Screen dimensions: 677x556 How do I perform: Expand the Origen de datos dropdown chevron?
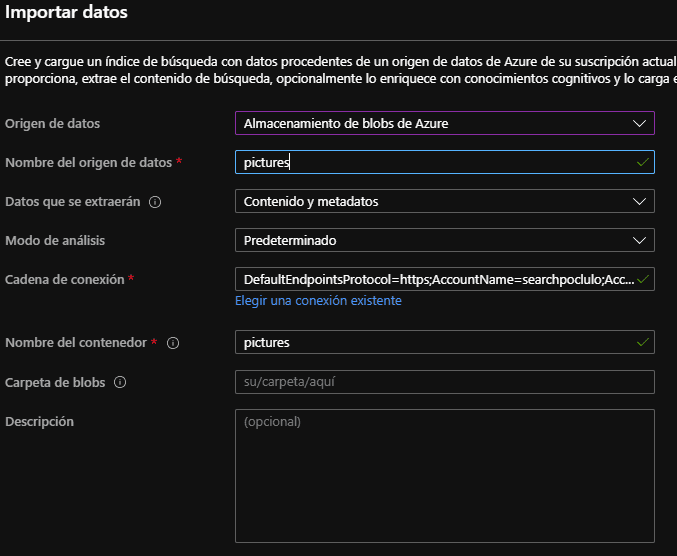pos(639,123)
